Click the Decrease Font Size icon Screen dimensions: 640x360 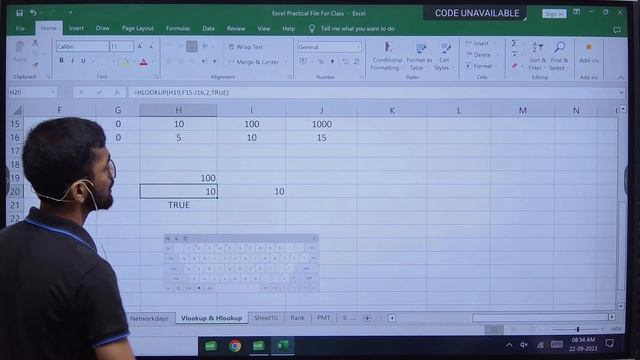(x=151, y=47)
